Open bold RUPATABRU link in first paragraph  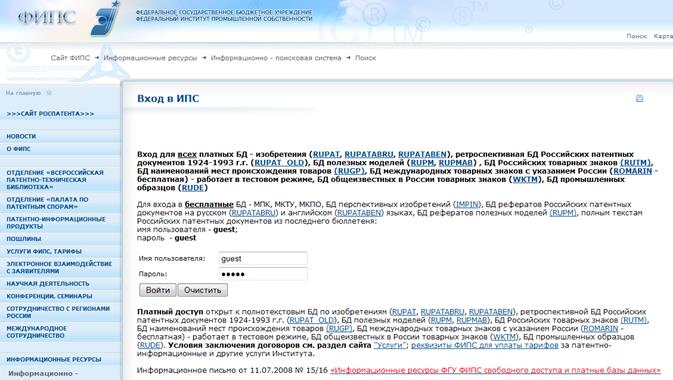pos(369,154)
